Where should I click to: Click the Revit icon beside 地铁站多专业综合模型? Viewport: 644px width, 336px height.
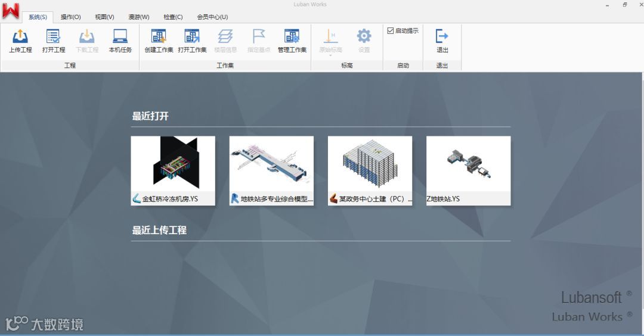235,199
